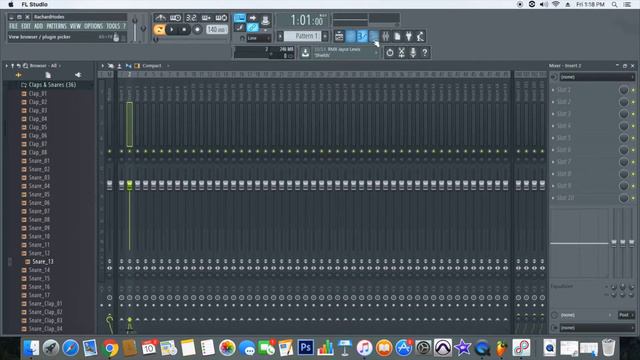Click main volume slider in toolbar
This screenshot has width=640, height=360.
click(135, 29)
